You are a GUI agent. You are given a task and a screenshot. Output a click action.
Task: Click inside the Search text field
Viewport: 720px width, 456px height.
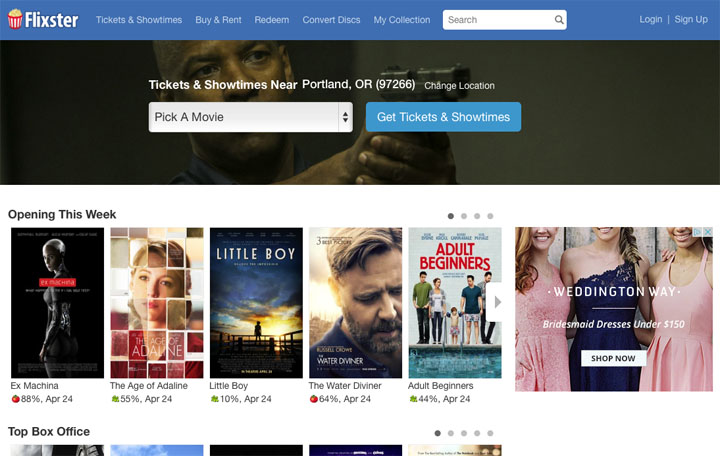(497, 20)
